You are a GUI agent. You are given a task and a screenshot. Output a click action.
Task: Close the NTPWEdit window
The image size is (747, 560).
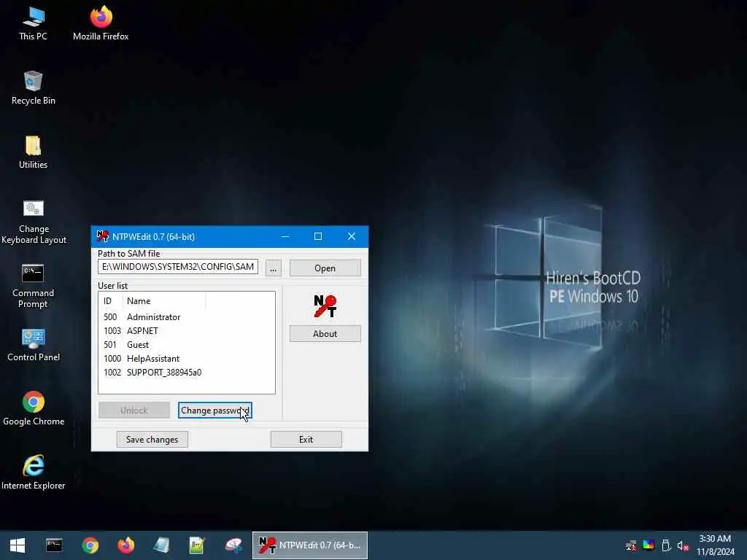point(352,237)
